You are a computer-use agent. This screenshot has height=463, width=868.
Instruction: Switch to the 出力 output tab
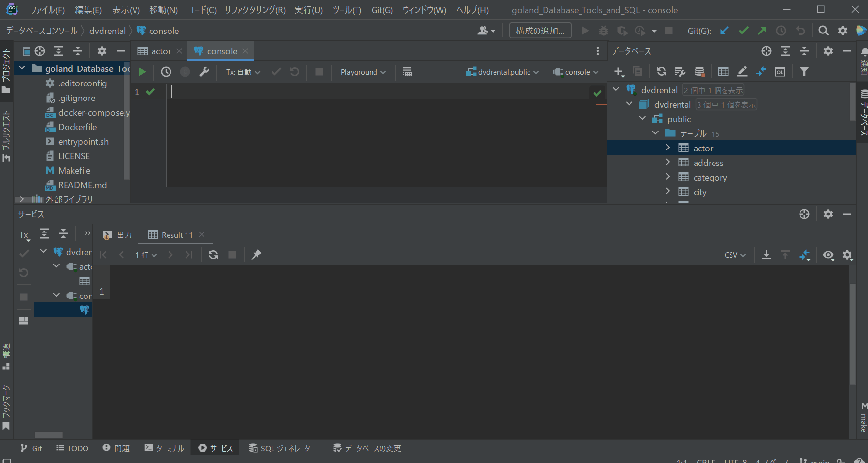click(x=118, y=235)
